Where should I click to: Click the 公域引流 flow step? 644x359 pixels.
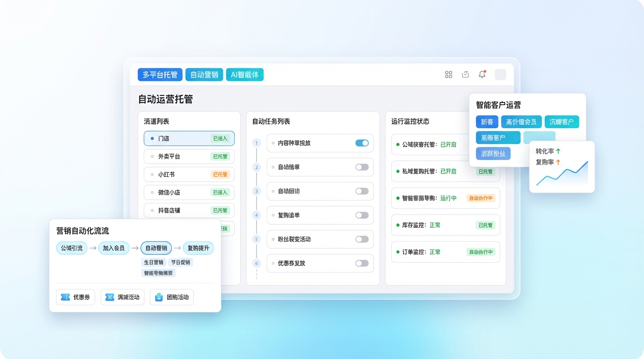(x=72, y=248)
